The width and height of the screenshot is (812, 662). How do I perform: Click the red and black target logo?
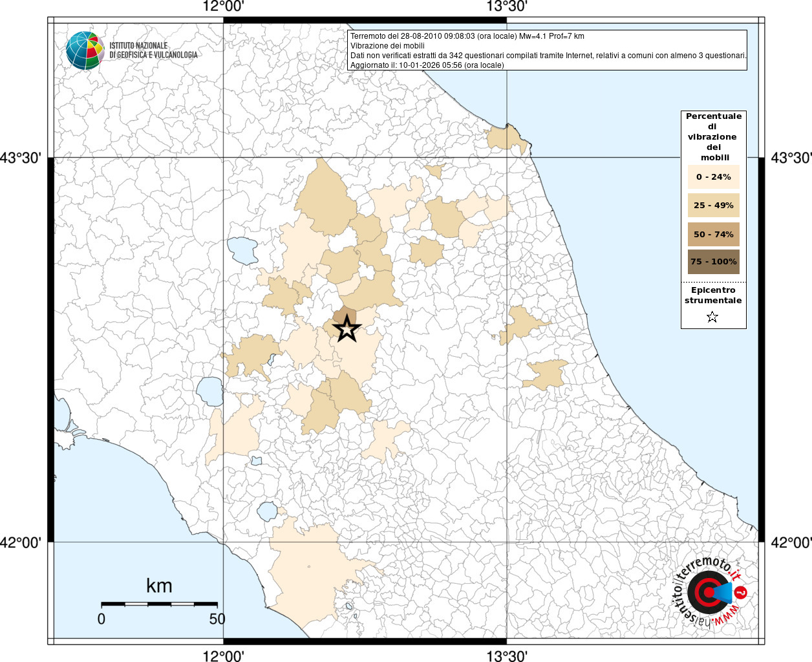point(709,592)
